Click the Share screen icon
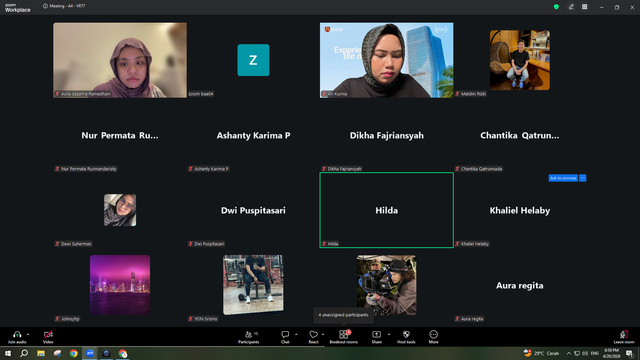 (x=376, y=334)
